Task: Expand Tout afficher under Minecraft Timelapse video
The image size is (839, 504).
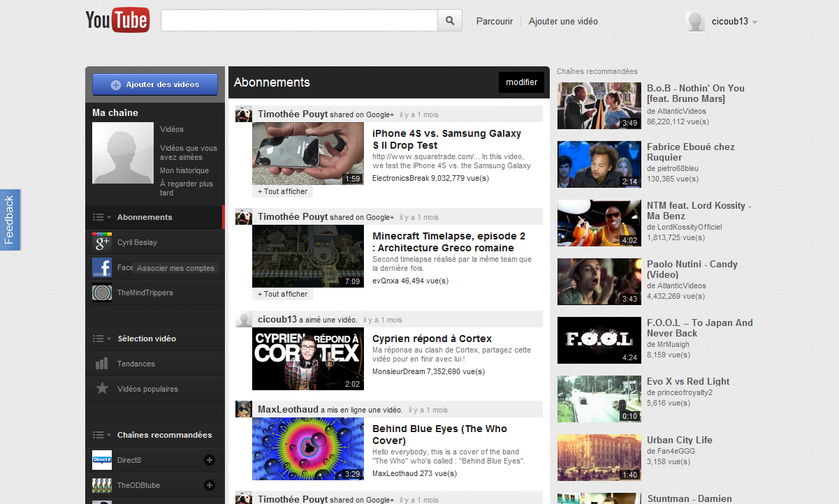Action: (282, 294)
